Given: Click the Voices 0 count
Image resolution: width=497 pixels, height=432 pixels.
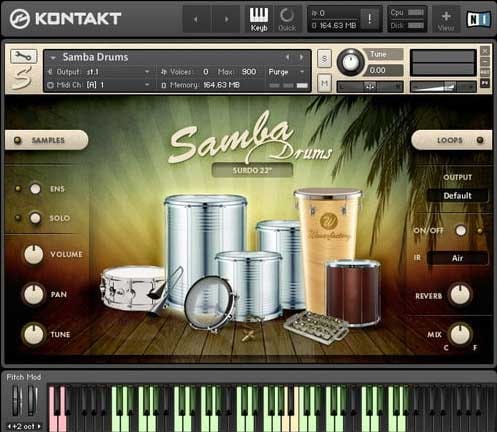Looking at the screenshot, I should [206, 72].
